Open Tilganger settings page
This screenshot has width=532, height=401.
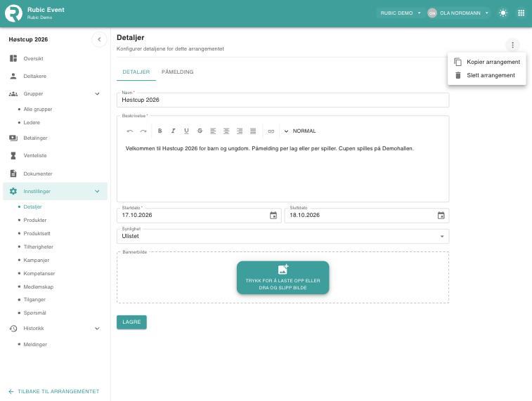(x=34, y=300)
